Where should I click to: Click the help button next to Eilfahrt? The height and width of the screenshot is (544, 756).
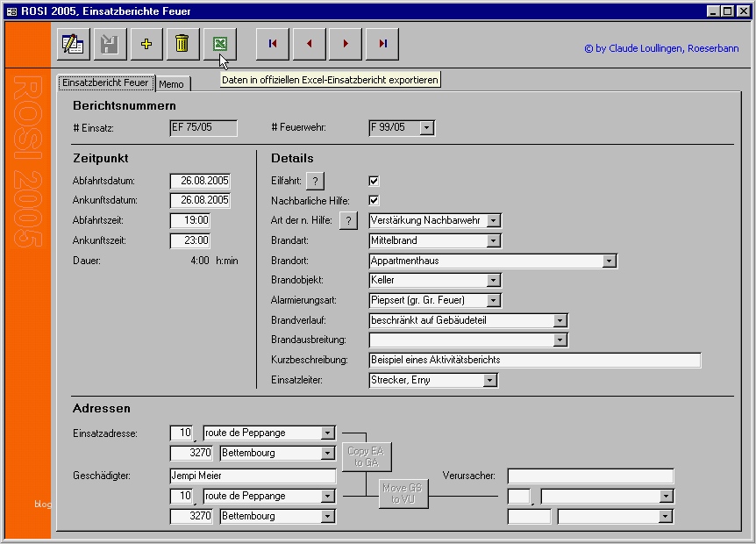315,181
